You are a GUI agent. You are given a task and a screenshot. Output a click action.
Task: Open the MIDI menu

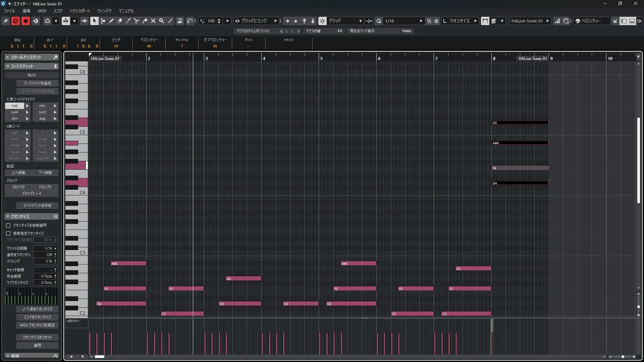[42, 11]
